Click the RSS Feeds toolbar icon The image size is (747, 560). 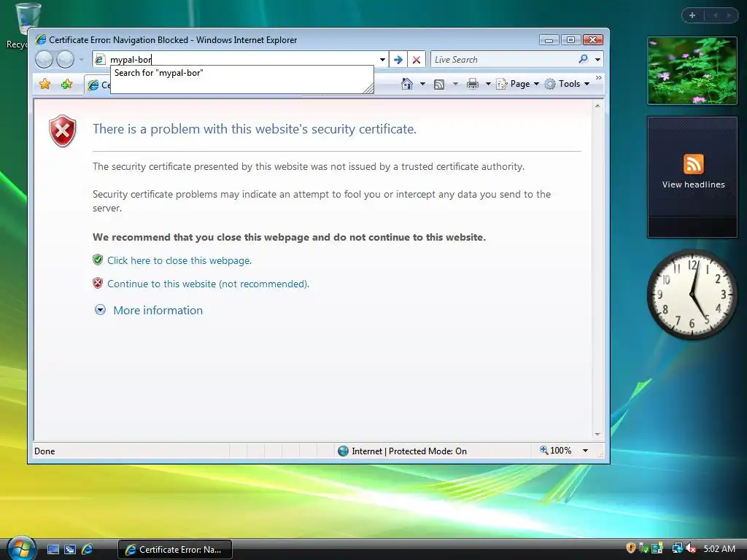tap(439, 85)
